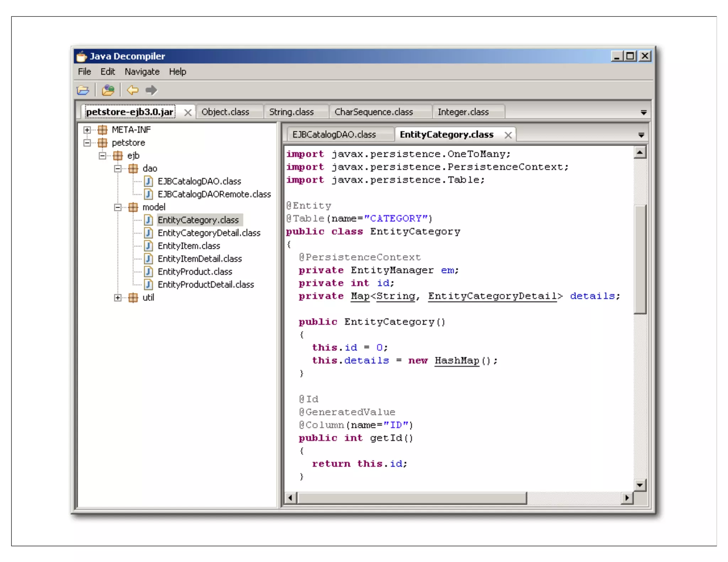Expand the util package node
The width and height of the screenshot is (728, 562).
point(118,298)
